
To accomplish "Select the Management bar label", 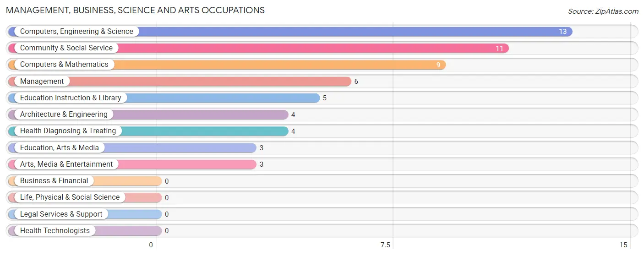I will [x=42, y=82].
